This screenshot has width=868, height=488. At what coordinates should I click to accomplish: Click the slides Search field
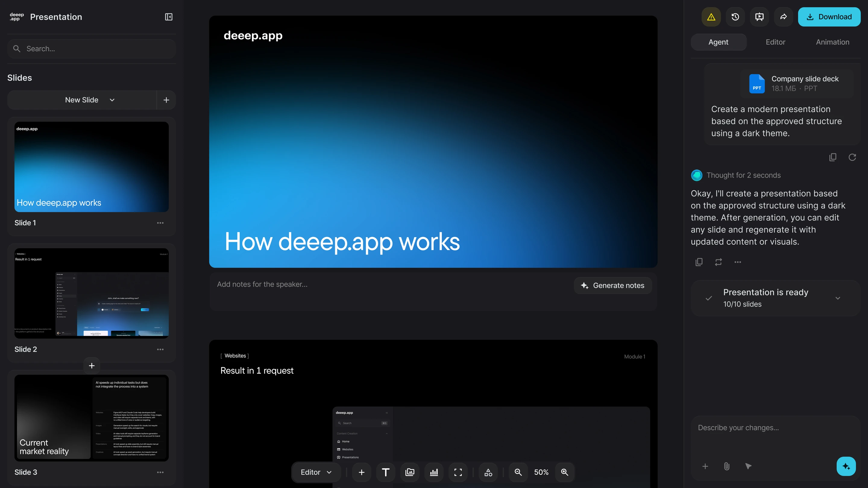(91, 49)
